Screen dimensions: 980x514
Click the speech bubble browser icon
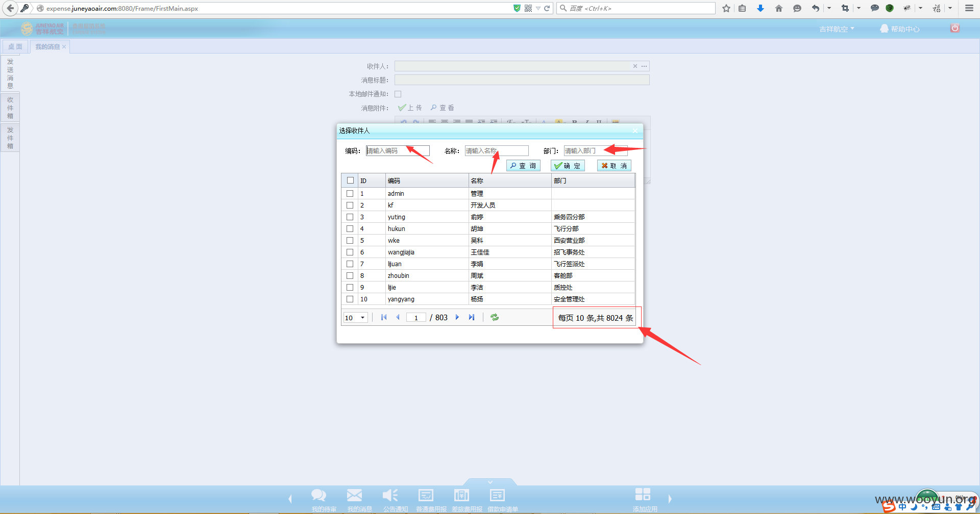coord(874,8)
